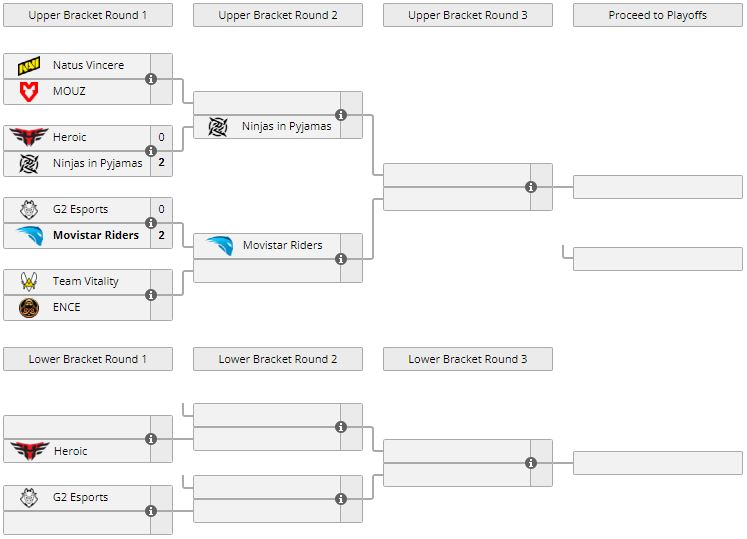Open info icon for Heroic vs Ninjas in Pyjamas
Screen dimensions: 747x539
(151, 151)
